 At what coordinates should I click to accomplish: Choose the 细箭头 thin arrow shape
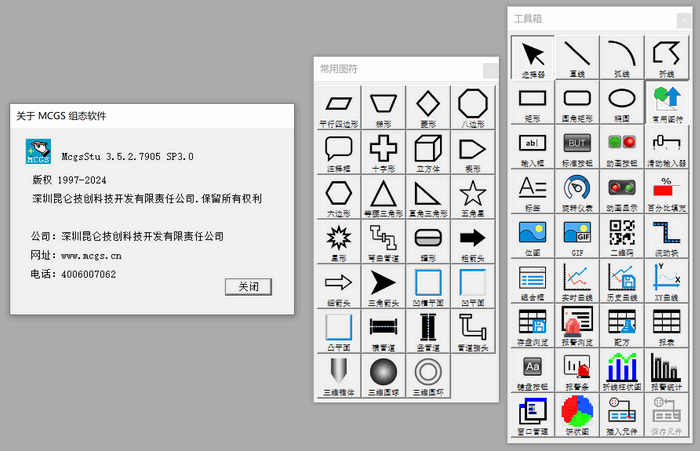click(339, 287)
